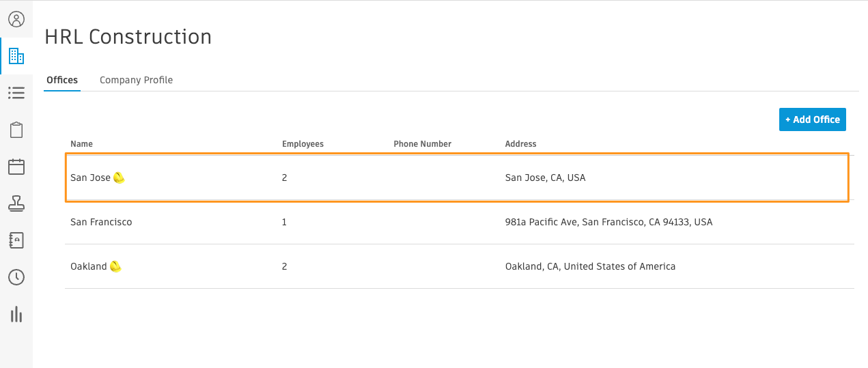Screen dimensions: 868x368
Task: Click the clock icon in sidebar
Action: [x=16, y=277]
